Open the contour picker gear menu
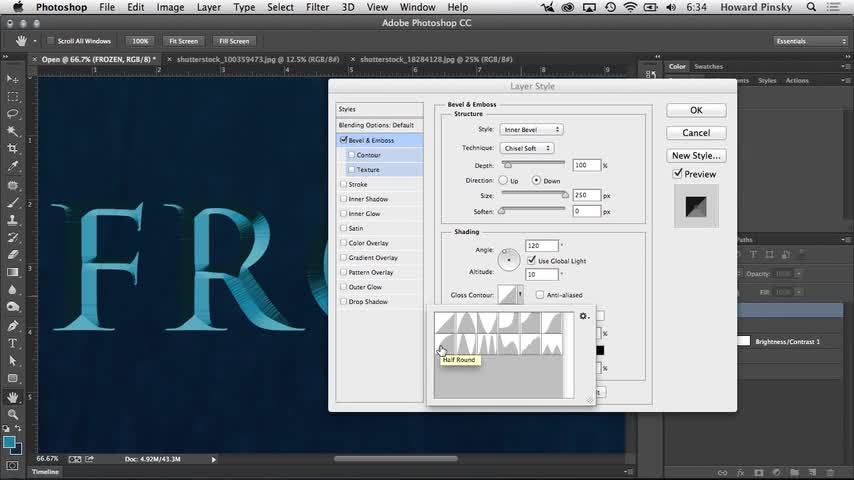 (x=584, y=317)
